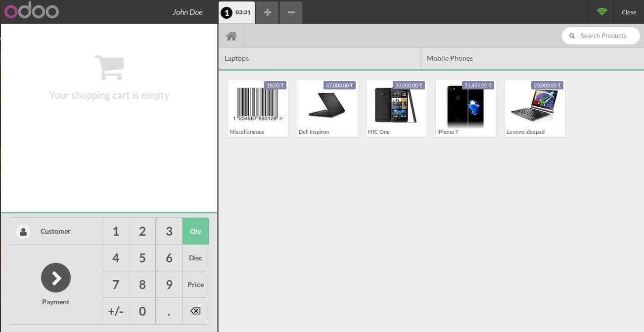Click the Payment arrow button
The height and width of the screenshot is (332, 644).
(56, 278)
